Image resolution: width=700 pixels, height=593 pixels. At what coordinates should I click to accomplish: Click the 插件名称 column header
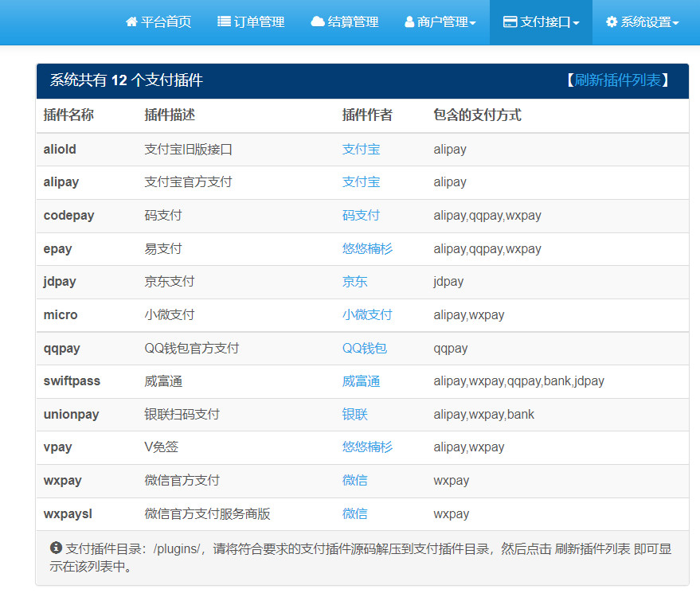pyautogui.click(x=68, y=115)
